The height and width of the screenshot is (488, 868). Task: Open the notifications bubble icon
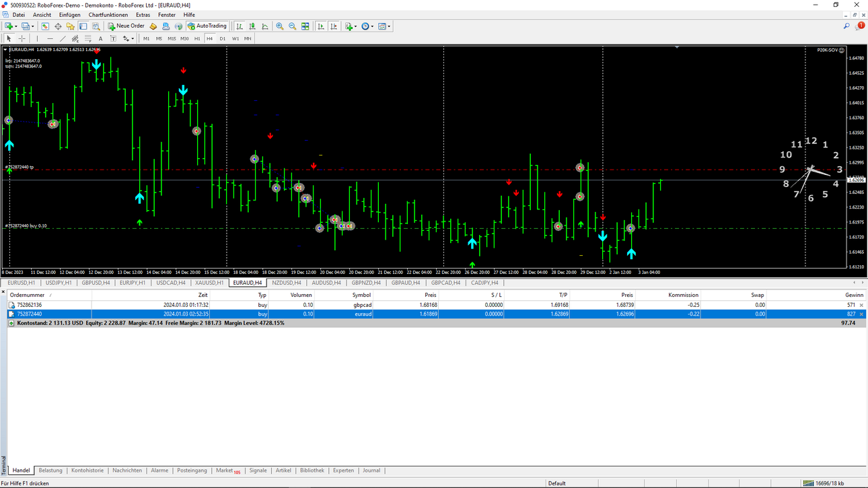coord(859,26)
